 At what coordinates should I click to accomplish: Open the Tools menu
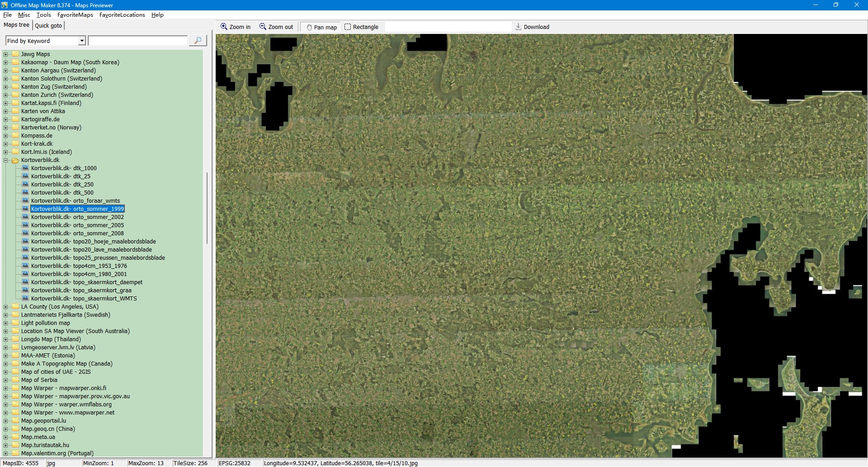(44, 15)
